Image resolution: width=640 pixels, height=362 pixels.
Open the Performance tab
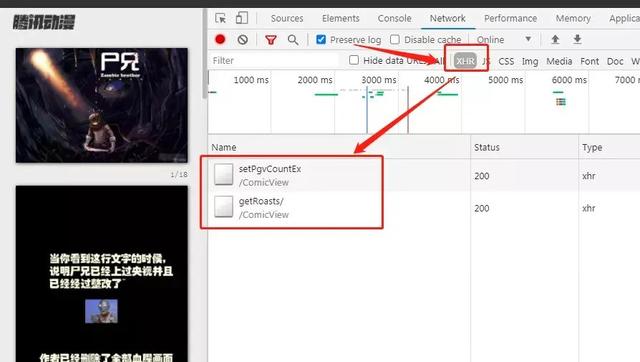511,18
